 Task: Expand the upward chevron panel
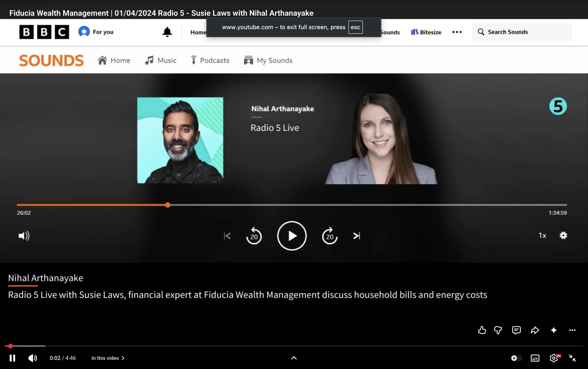294,358
